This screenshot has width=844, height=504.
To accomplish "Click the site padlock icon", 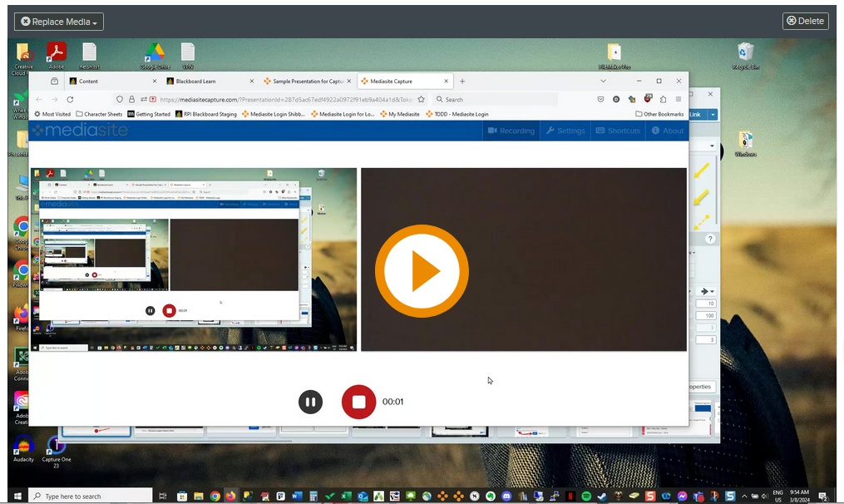I will (131, 100).
